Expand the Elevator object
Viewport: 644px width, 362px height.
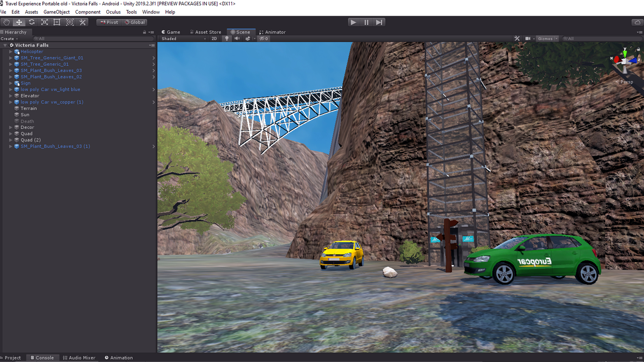11,96
